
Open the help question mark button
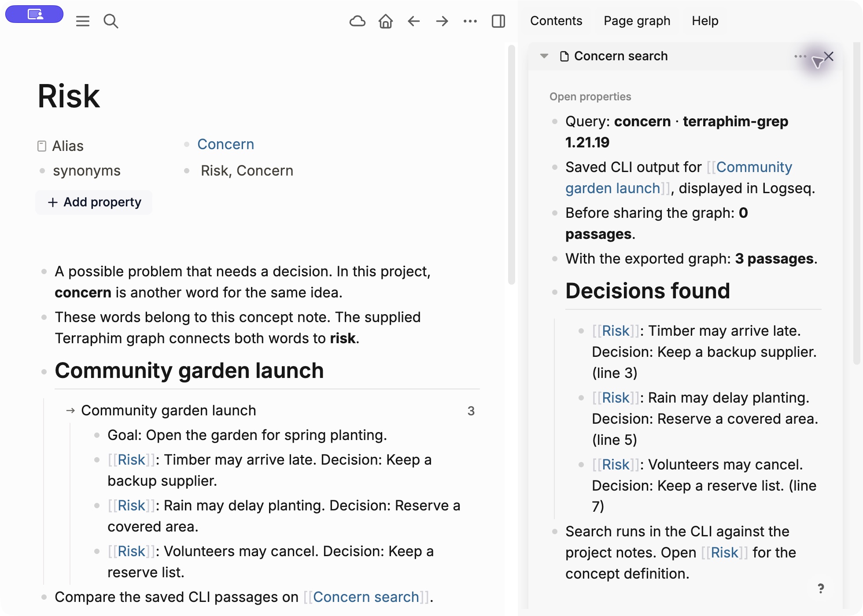click(821, 588)
